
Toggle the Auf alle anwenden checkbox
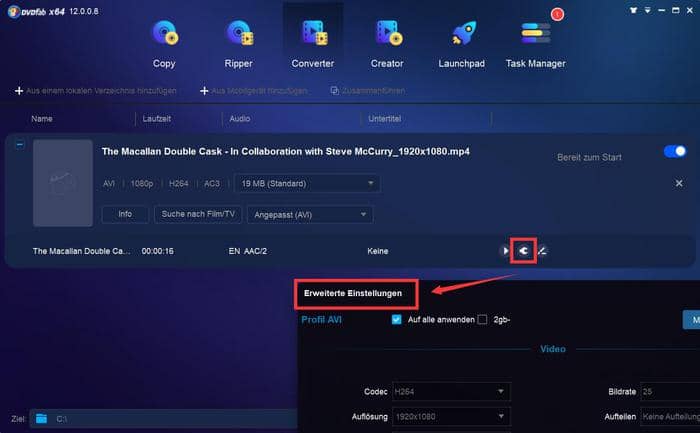(396, 320)
